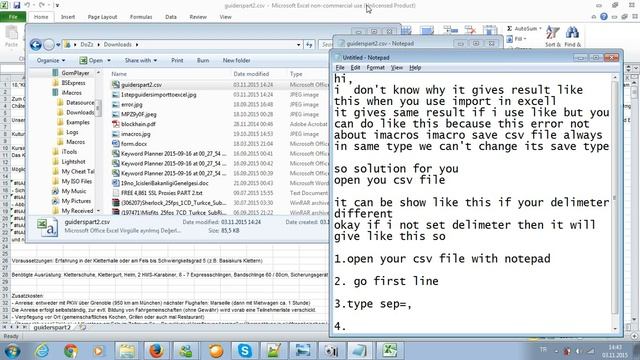Sort files by the Date modified column
Image resolution: width=640 pixels, height=360 pixels.
click(251, 74)
